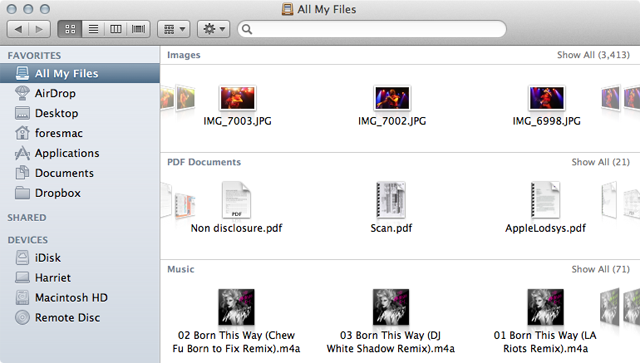Select the IMG_7002.JPG thumbnail
Screen dimensions: 640x363
click(392, 98)
